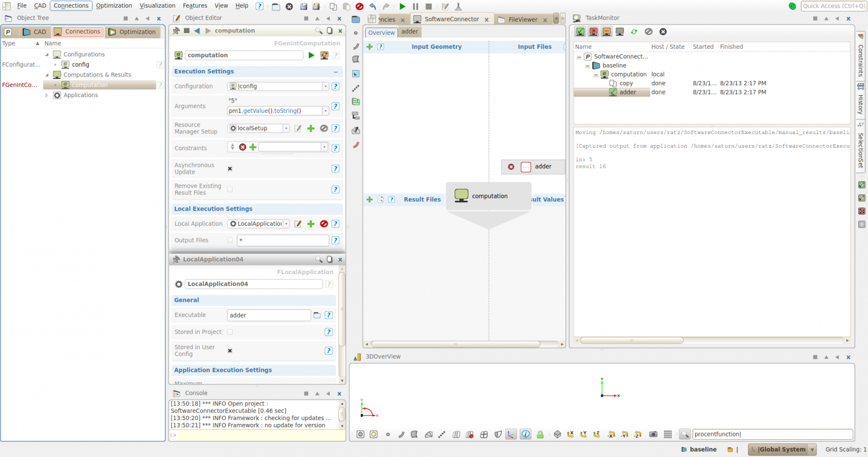Click the green check filter in TaskMonitor
The height and width of the screenshot is (457, 868).
point(580,32)
